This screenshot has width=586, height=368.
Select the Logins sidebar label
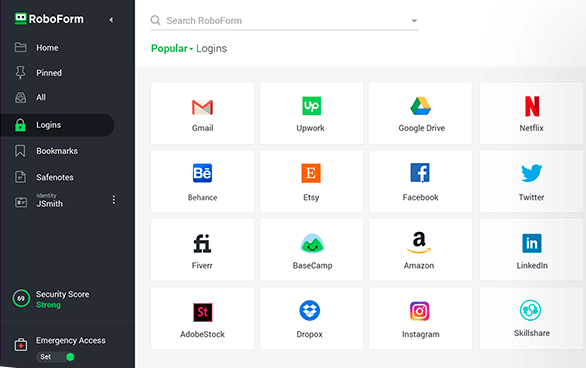49,125
